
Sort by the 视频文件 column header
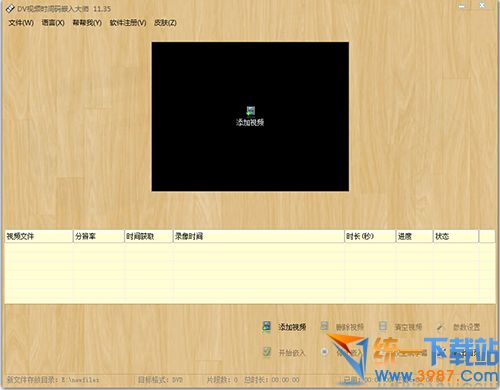[39, 236]
